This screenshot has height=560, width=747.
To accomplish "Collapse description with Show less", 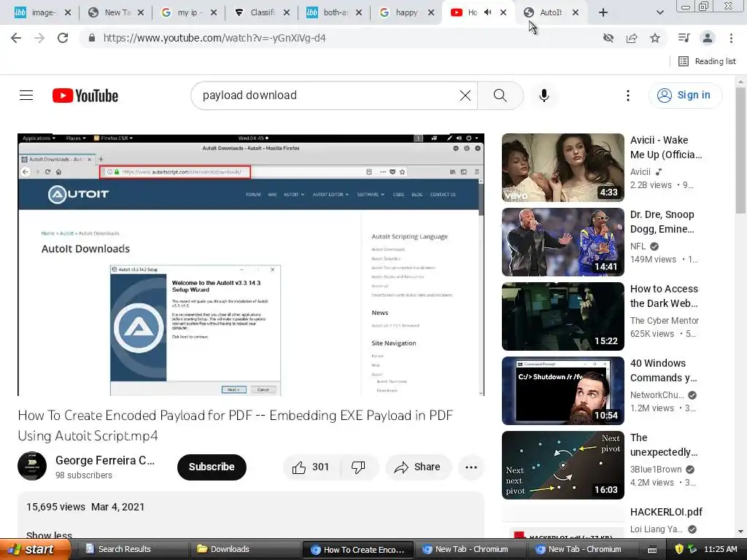I will click(49, 535).
